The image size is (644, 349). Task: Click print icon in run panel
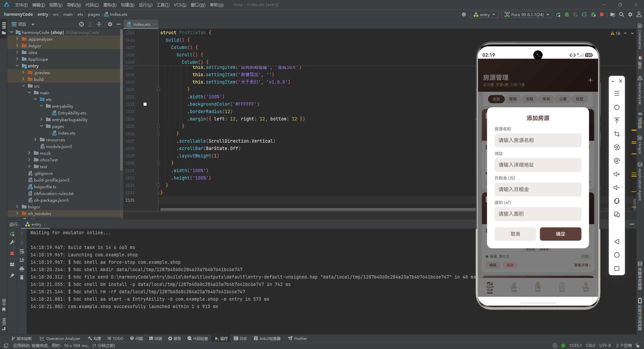[22, 269]
